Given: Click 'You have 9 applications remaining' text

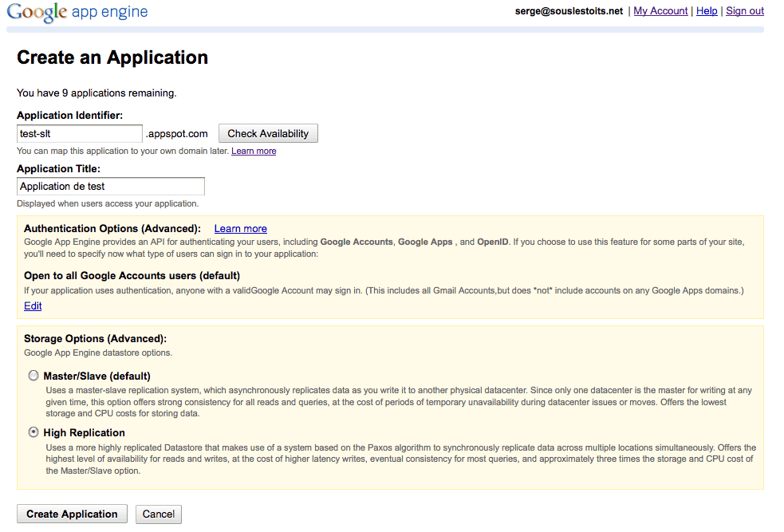Looking at the screenshot, I should 97,93.
